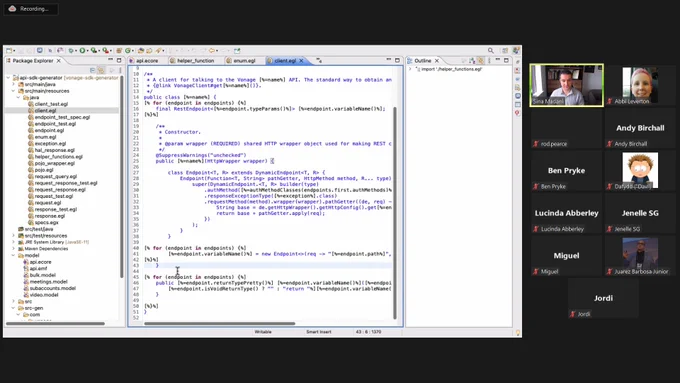680x383 pixels.
Task: Select helper_functions.egl in the tree
Action: [59, 157]
